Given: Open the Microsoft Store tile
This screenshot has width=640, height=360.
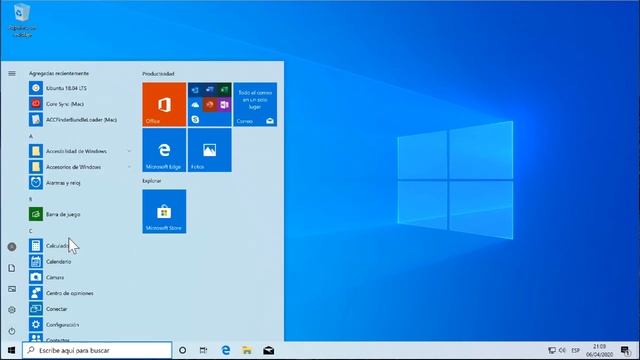Looking at the screenshot, I should [x=164, y=211].
